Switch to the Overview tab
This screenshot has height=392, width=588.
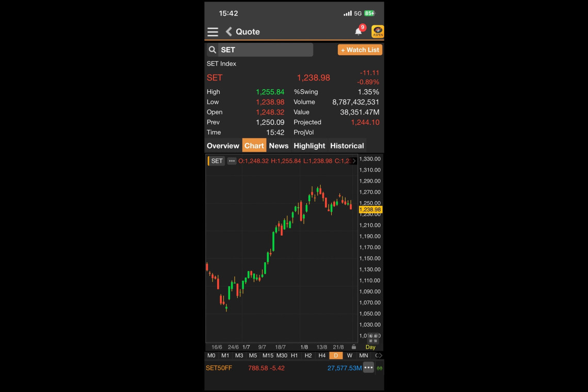(x=223, y=146)
